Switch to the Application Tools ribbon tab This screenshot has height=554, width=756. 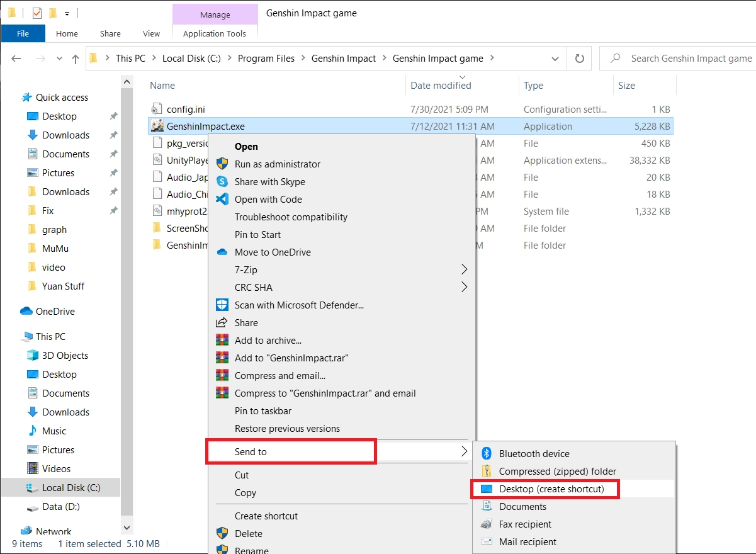coord(215,33)
